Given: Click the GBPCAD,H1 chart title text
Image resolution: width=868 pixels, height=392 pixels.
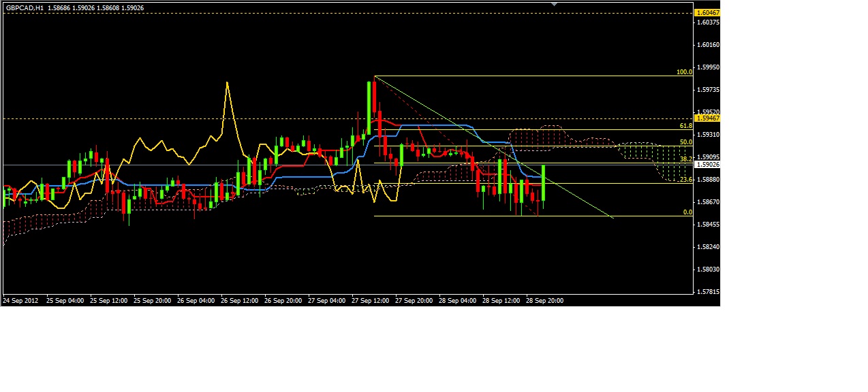Looking at the screenshot, I should [x=25, y=7].
